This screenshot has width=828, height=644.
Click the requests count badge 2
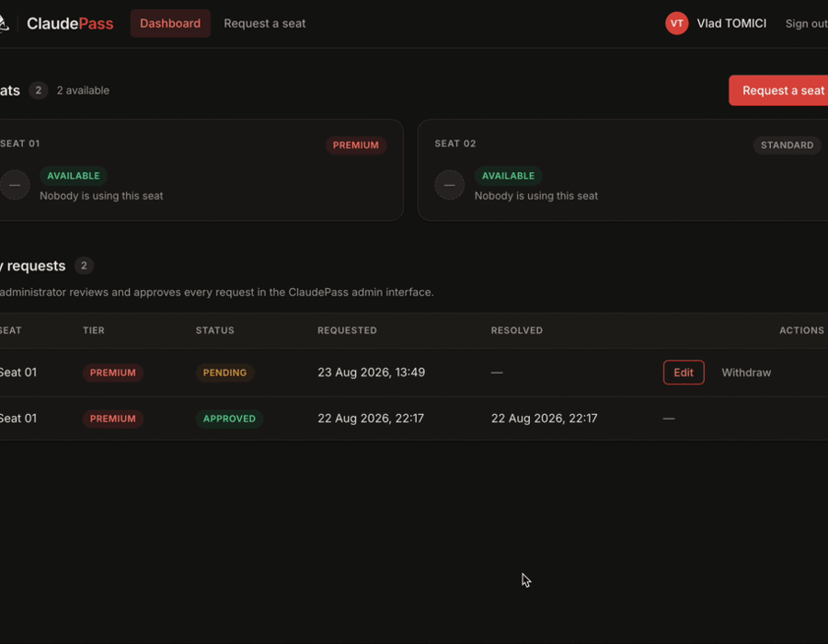click(84, 266)
